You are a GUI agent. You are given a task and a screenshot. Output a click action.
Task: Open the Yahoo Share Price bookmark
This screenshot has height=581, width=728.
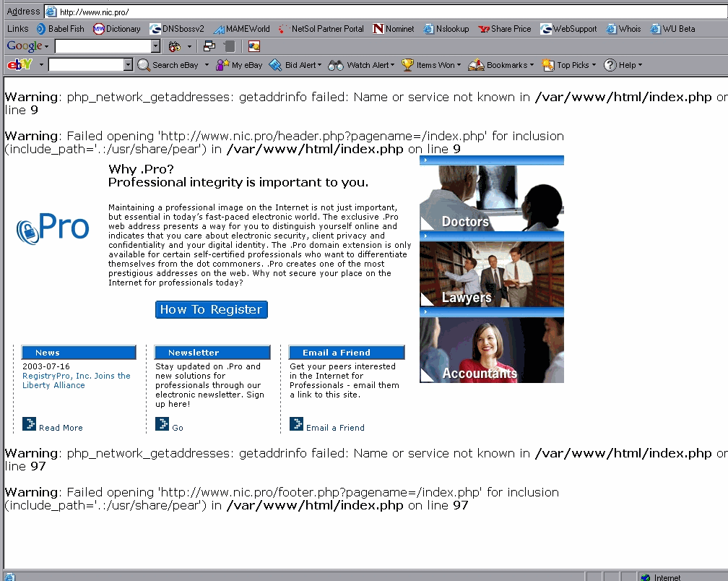point(505,29)
